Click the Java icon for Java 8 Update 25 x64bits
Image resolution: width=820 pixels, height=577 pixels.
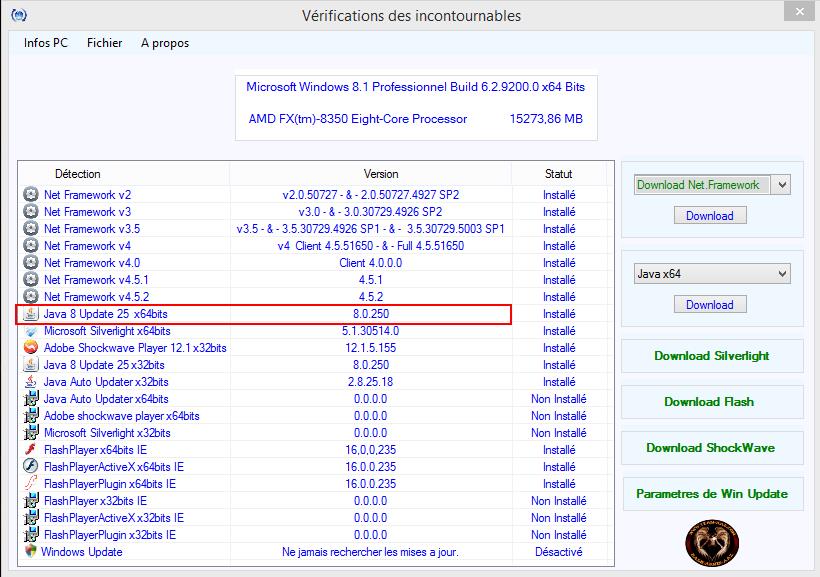pos(31,314)
